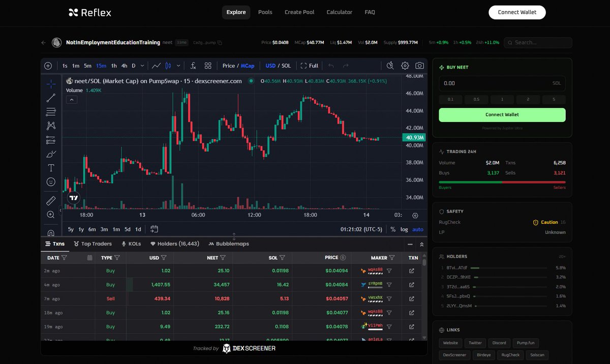Set chart currency to USD
The width and height of the screenshot is (610, 364).
[x=270, y=65]
